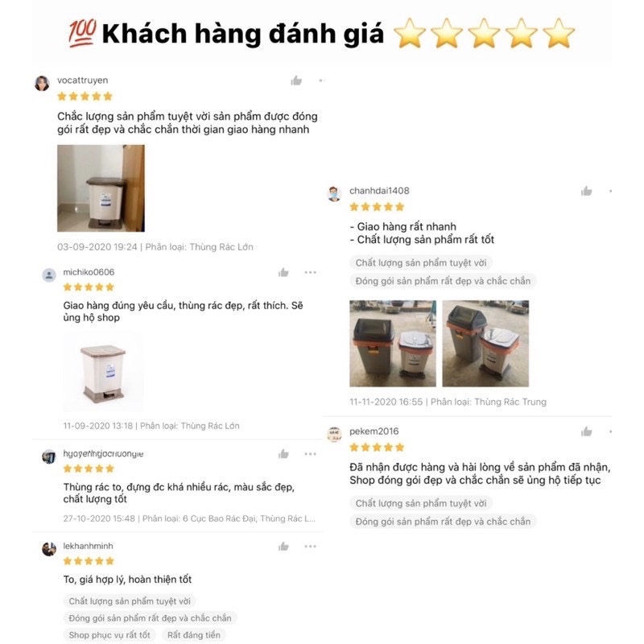Tap thumbs-up on chanhdai1408's review

(586, 191)
